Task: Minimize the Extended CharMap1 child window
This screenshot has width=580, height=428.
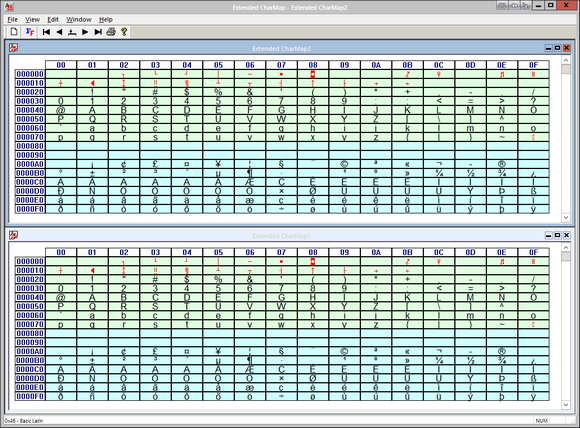Action: pos(549,235)
